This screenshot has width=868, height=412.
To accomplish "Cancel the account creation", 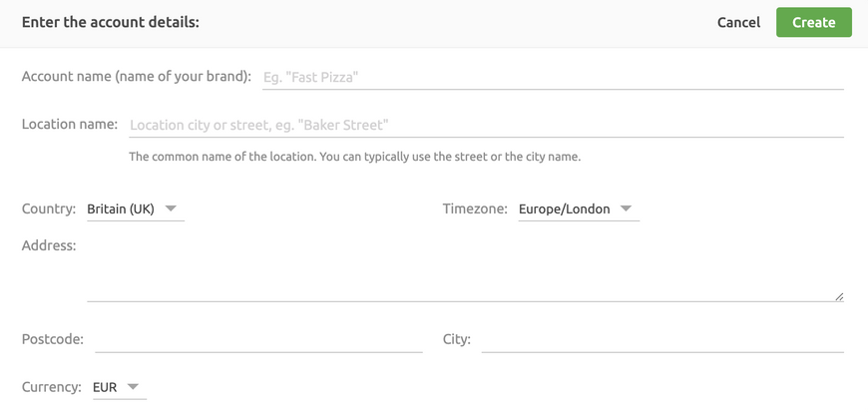I will 738,22.
